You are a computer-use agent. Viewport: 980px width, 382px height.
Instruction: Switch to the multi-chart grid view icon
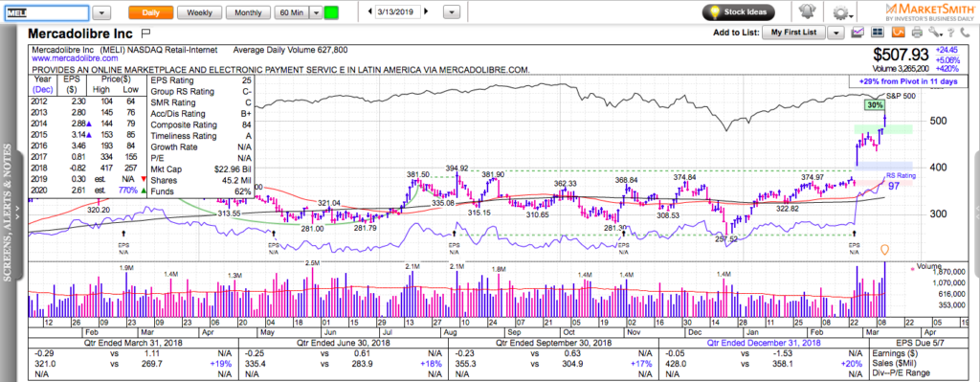(879, 33)
